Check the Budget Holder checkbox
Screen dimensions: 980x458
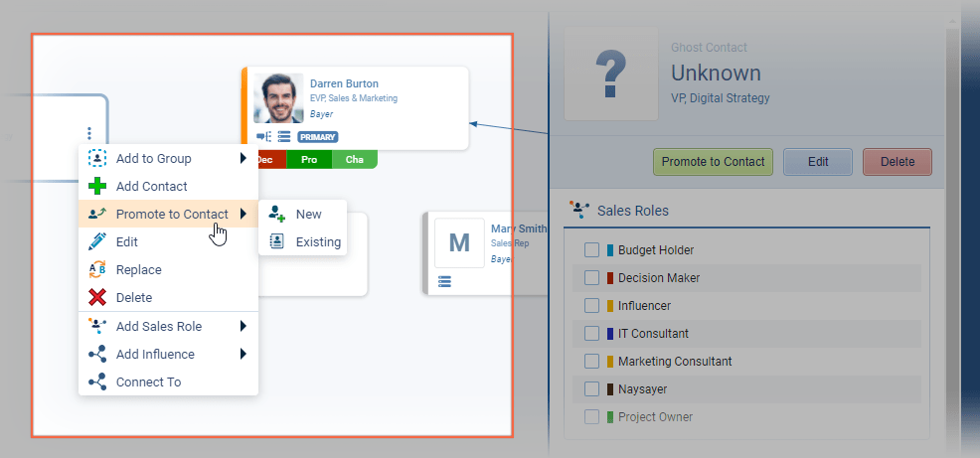point(591,250)
